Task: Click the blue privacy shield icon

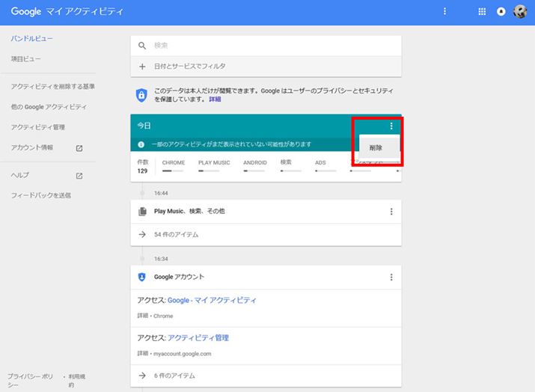Action: [142, 94]
